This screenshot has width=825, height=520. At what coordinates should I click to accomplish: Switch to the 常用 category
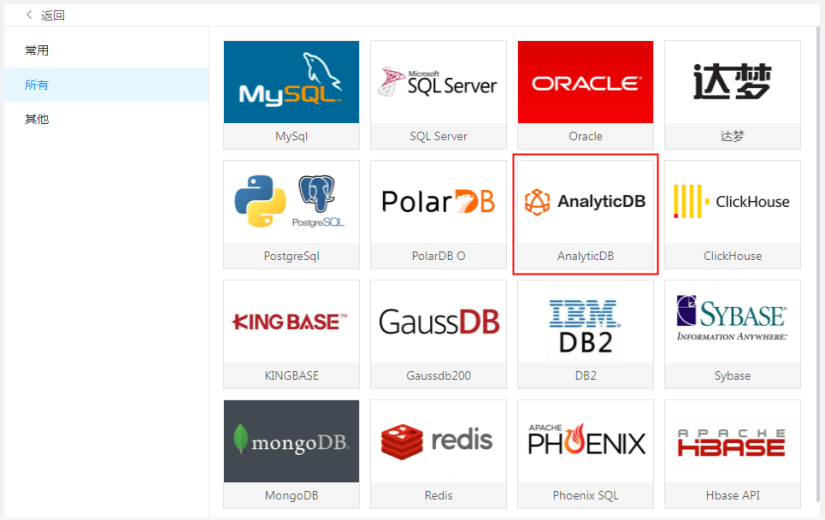coord(37,50)
